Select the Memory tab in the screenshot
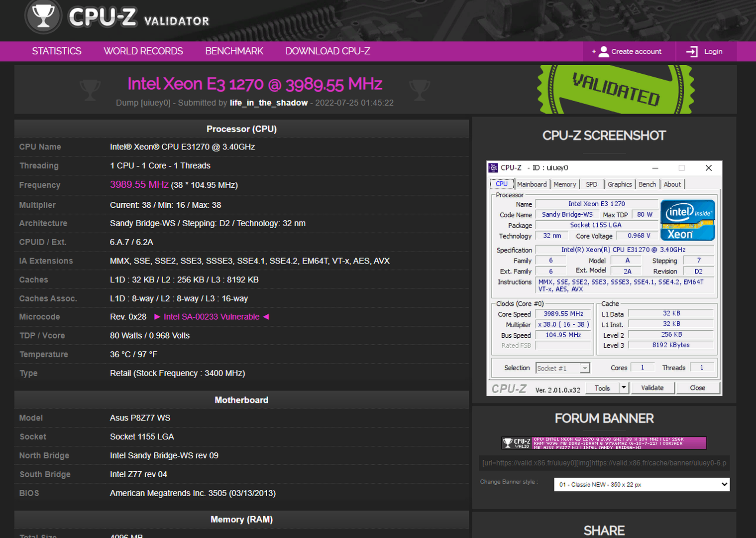Image resolution: width=756 pixels, height=538 pixels. coord(565,184)
